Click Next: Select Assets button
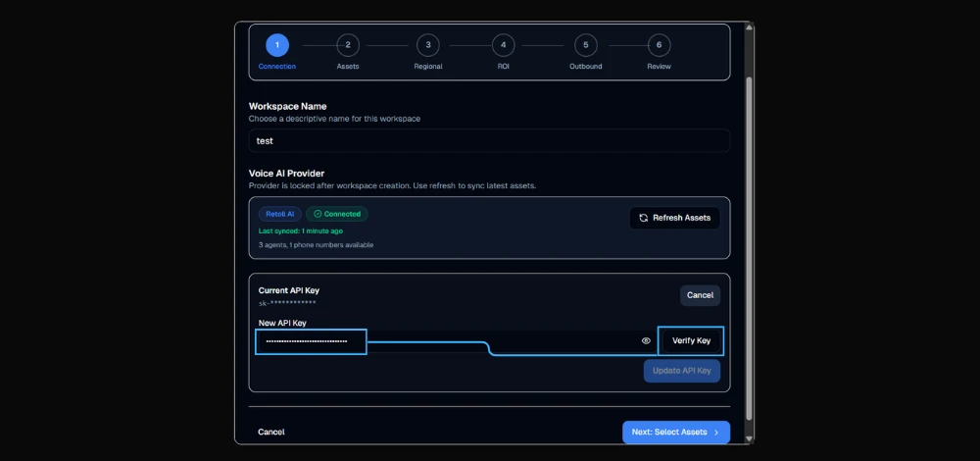 [676, 433]
